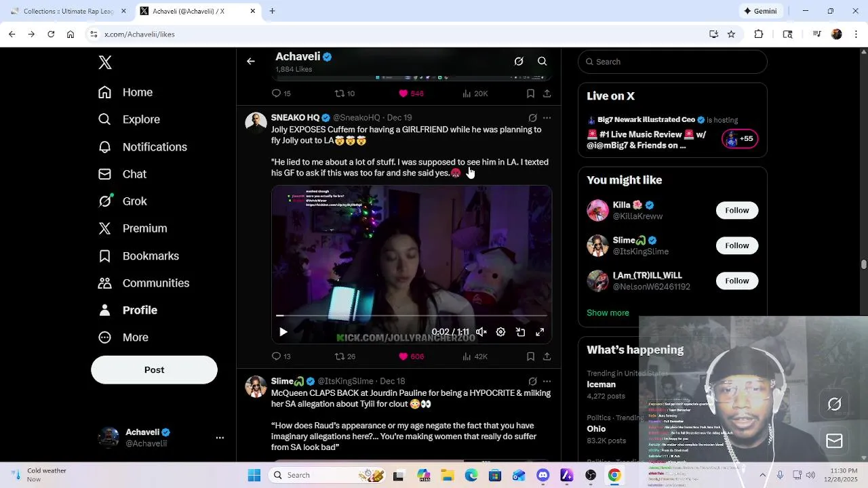Open Explore from the sidebar

(x=129, y=119)
